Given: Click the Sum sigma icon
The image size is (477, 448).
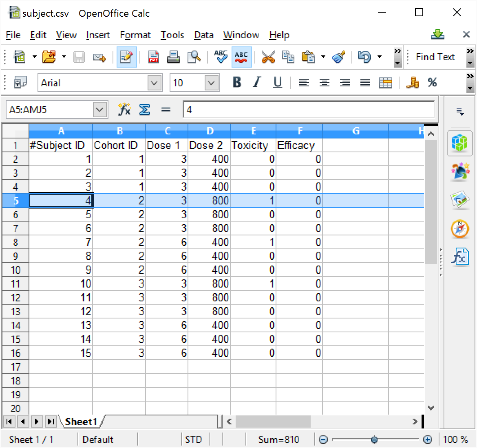Looking at the screenshot, I should [x=145, y=110].
